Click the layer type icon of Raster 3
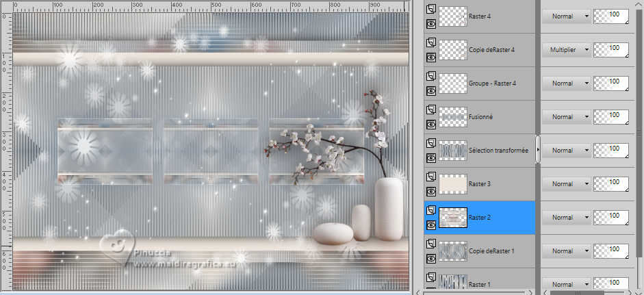This screenshot has height=295, width=644. [431, 177]
